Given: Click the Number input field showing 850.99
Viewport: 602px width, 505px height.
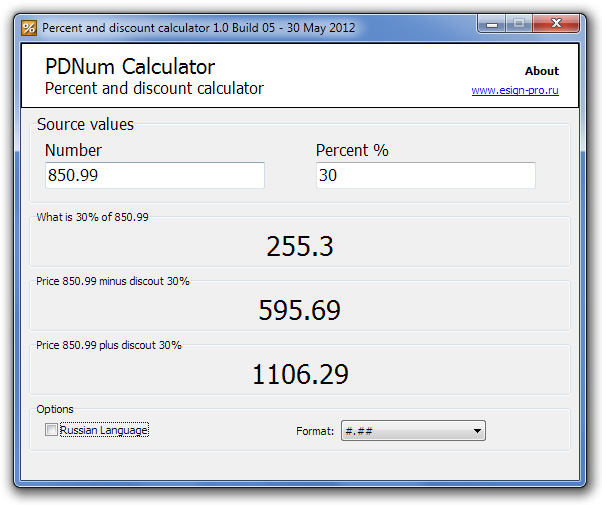Looking at the screenshot, I should 155,175.
